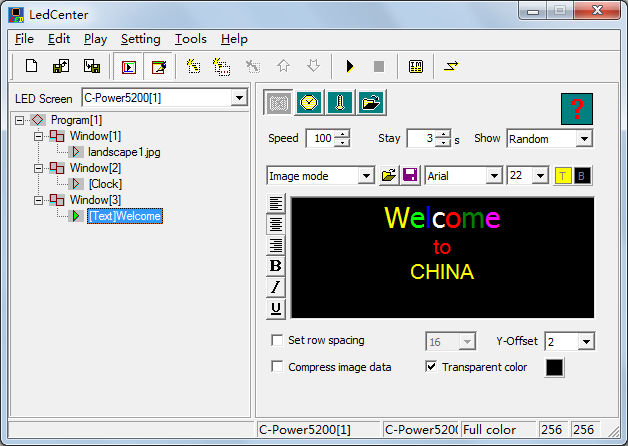Enable Compress image data checkbox
This screenshot has height=446, width=628.
click(x=277, y=367)
